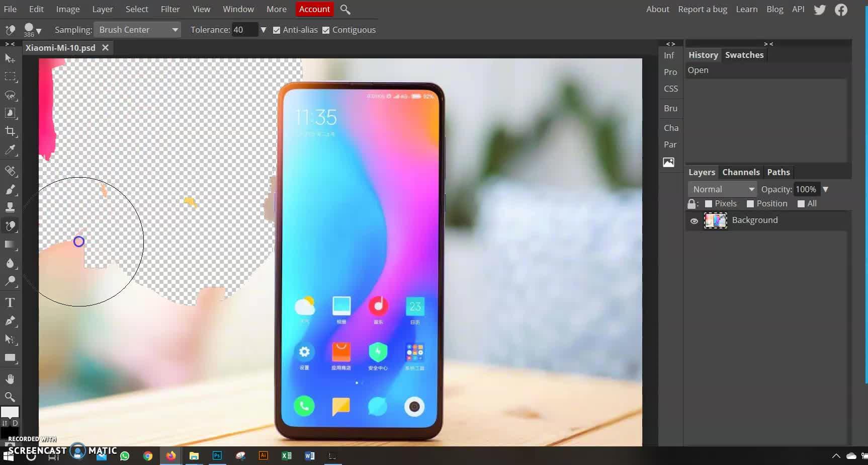This screenshot has height=465, width=868.
Task: Open the Blog link
Action: pos(774,9)
